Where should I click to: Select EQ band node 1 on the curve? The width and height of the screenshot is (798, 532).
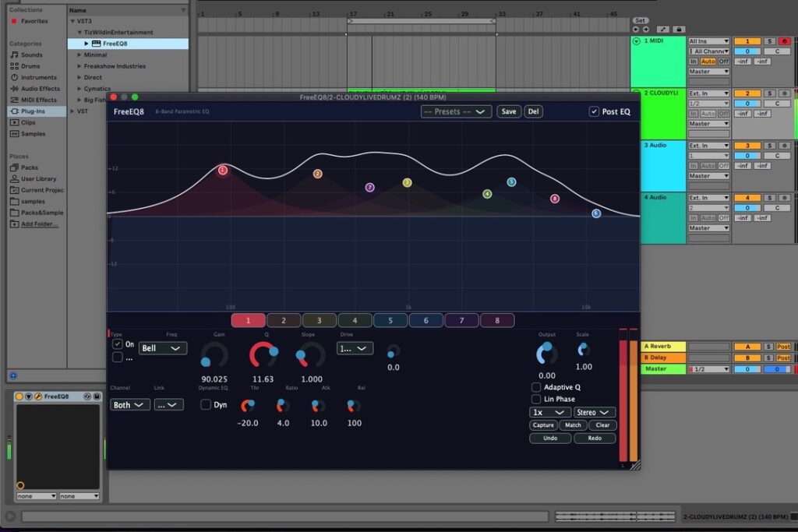(x=222, y=170)
